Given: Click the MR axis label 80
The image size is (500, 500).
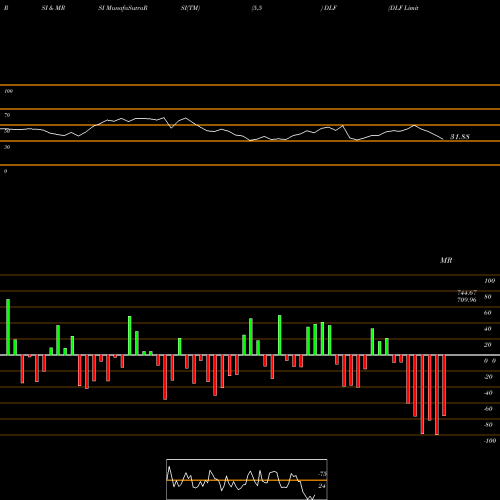Looking at the screenshot, I should (x=488, y=297).
